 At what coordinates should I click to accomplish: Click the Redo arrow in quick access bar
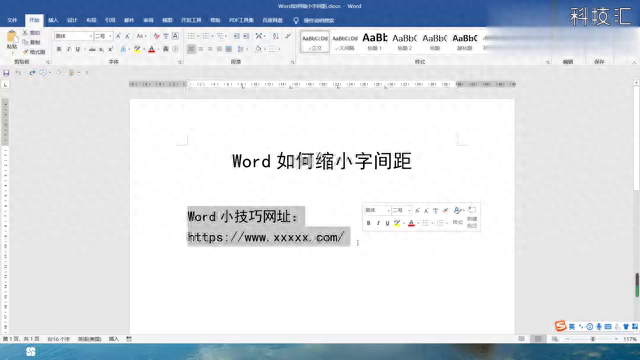coord(32,73)
